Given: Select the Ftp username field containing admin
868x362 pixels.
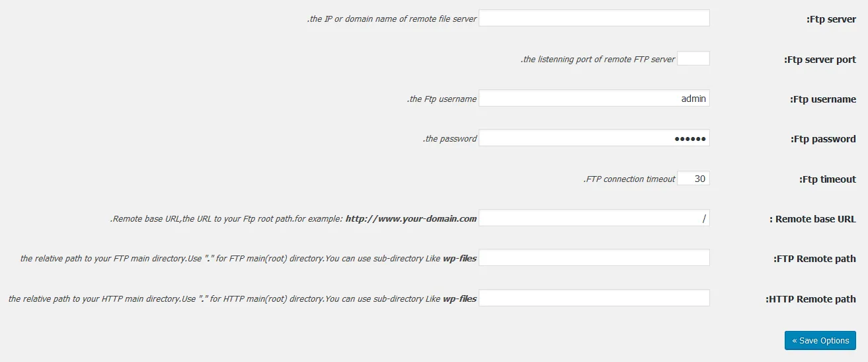Looking at the screenshot, I should (x=594, y=98).
